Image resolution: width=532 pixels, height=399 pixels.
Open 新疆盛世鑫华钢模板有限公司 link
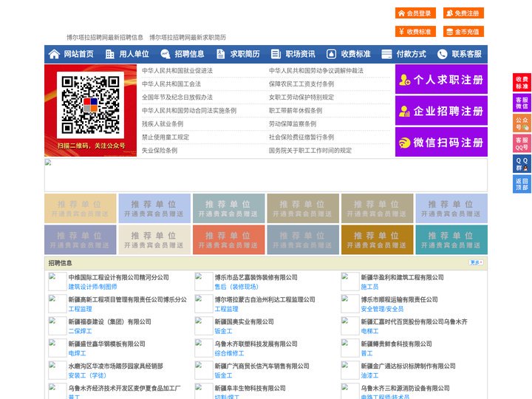106,344
